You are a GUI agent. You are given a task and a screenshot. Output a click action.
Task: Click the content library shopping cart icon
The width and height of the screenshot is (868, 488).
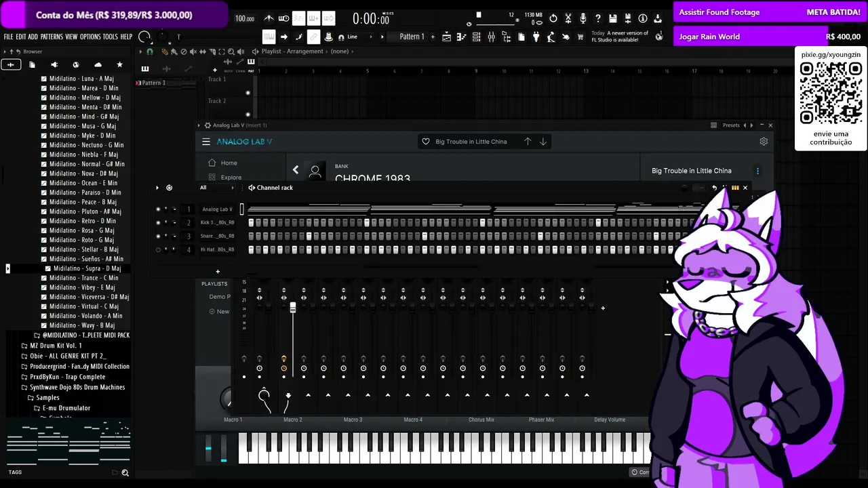pyautogui.click(x=581, y=37)
